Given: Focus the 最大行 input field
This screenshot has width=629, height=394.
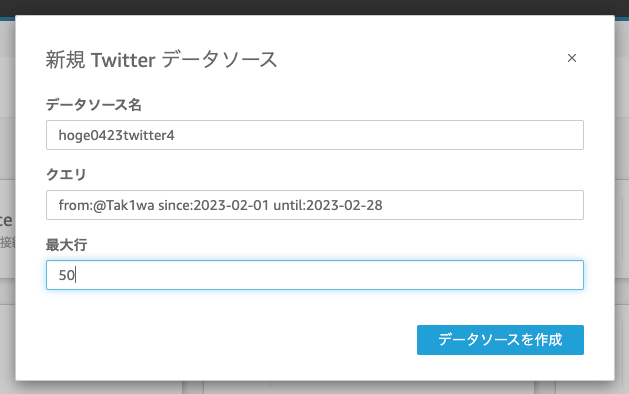Looking at the screenshot, I should 315,275.
